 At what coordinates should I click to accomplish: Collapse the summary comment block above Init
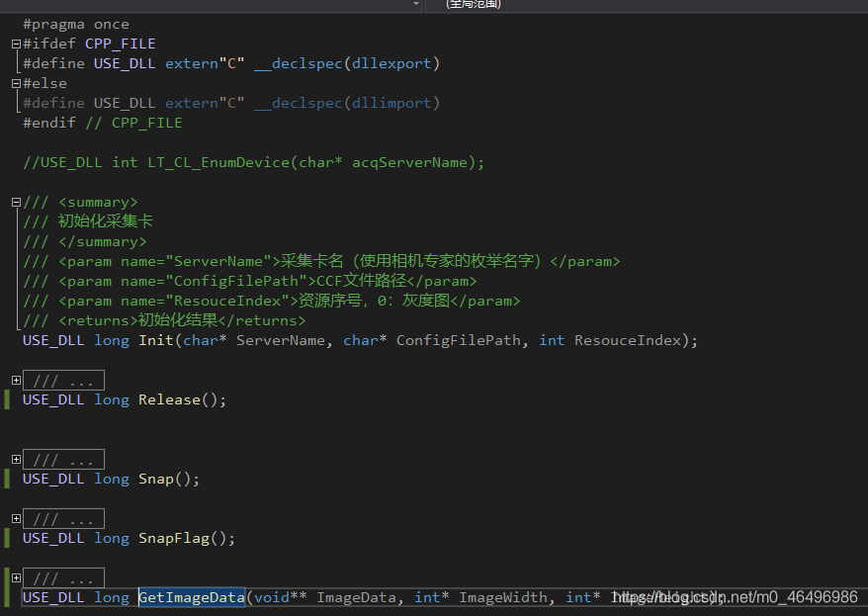click(x=16, y=203)
